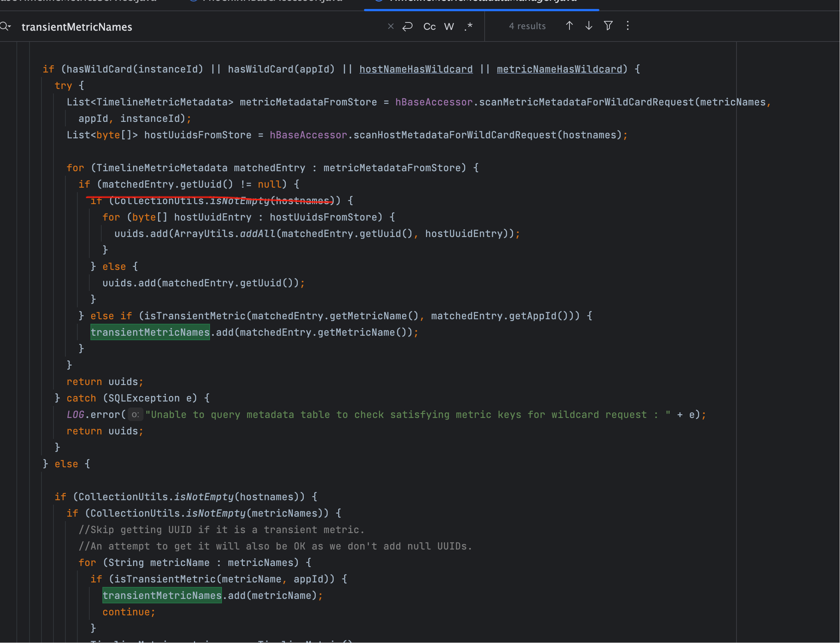840x643 pixels.
Task: Open more search options menu
Action: [628, 26]
